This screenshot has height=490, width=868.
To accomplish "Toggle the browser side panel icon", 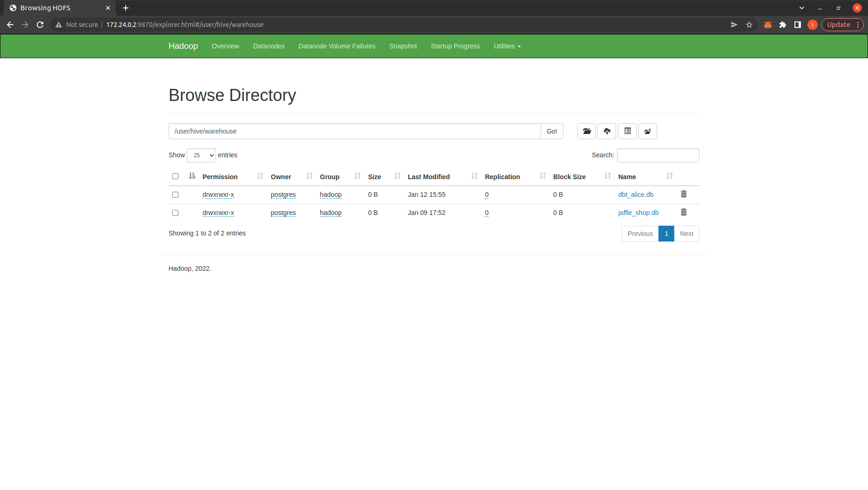I will coord(798,25).
